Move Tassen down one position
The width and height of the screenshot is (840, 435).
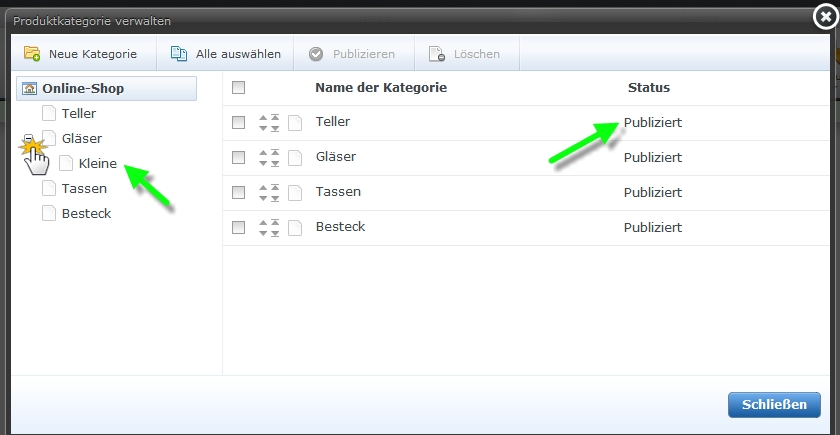[x=263, y=198]
